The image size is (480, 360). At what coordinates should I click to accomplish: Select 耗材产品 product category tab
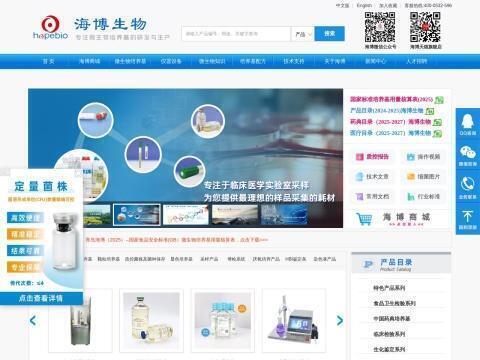tap(209, 259)
